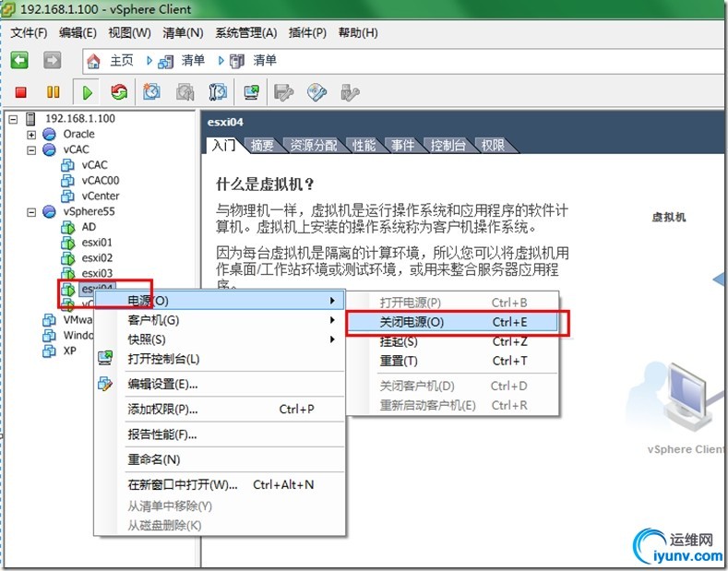Collapse the 192.168.1.100 host tree node

tap(14, 119)
